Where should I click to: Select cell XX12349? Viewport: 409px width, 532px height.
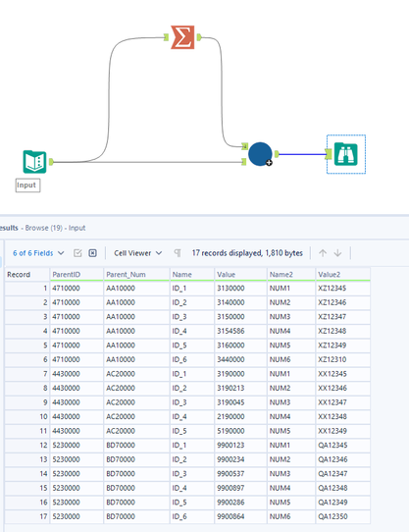[343, 431]
